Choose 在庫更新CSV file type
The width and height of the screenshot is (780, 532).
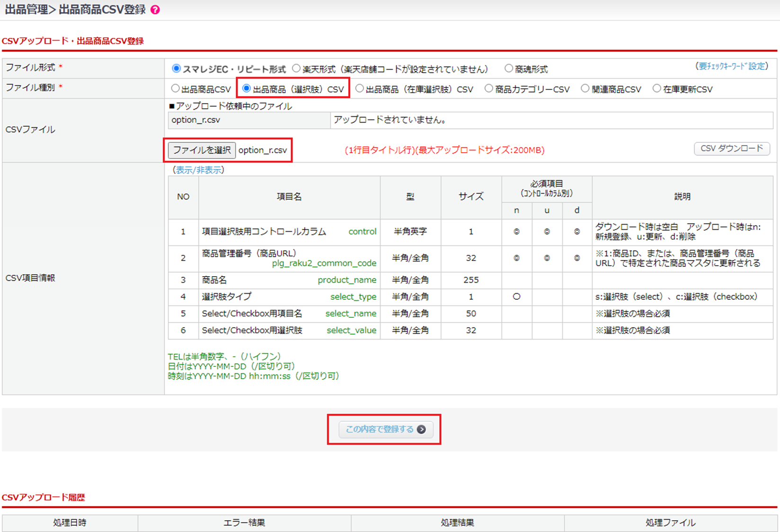coord(657,88)
